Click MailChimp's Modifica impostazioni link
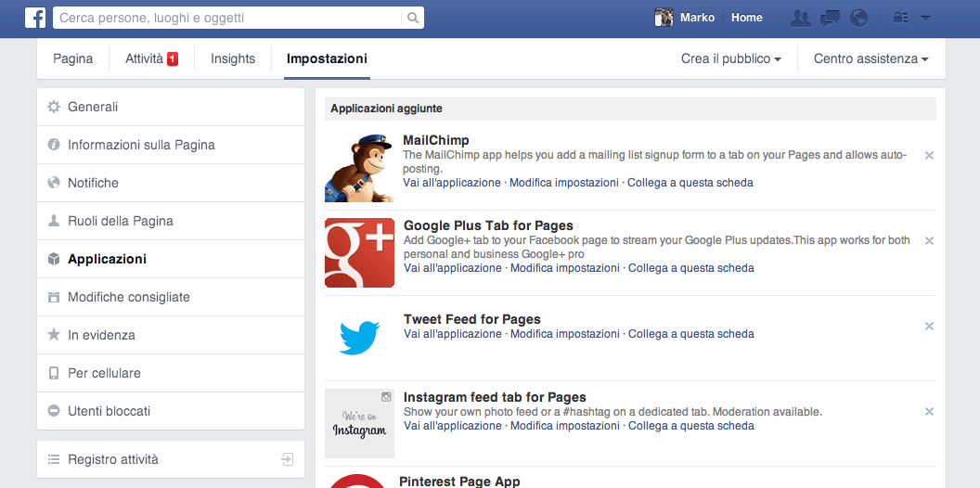The width and height of the screenshot is (980, 488). 564,183
